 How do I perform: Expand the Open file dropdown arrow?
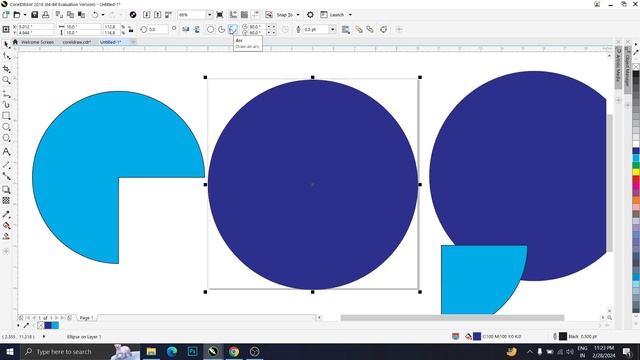point(24,15)
